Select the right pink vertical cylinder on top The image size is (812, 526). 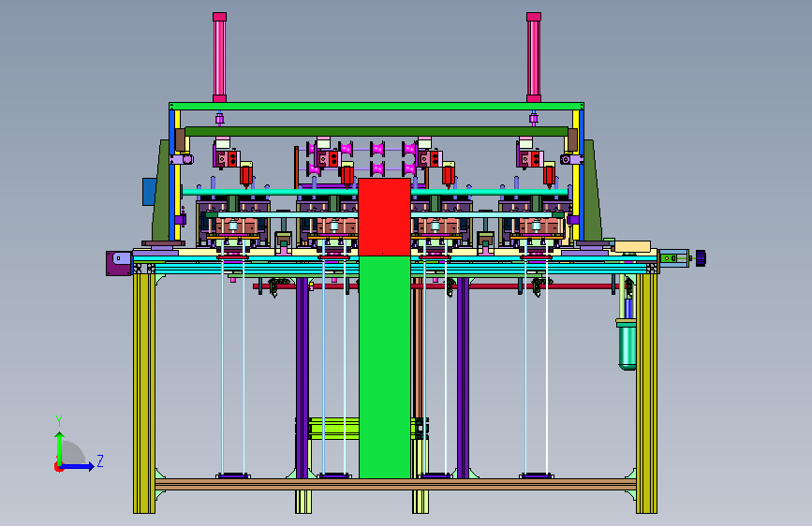coord(534,57)
